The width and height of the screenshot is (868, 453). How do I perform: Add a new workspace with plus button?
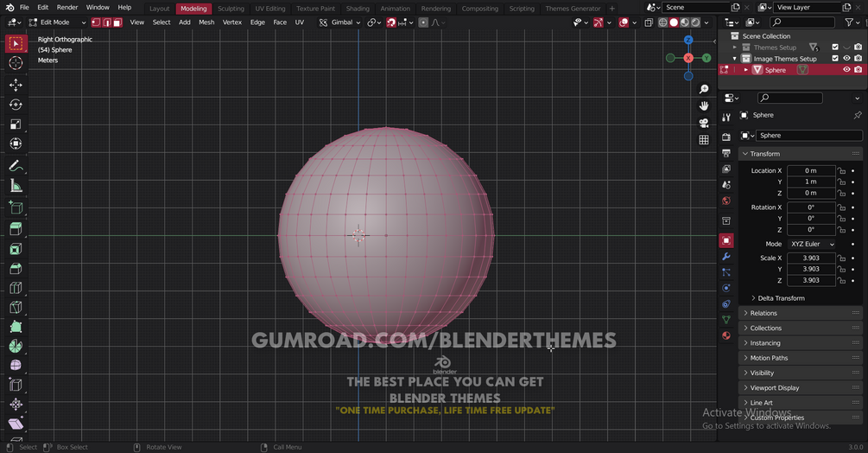611,9
